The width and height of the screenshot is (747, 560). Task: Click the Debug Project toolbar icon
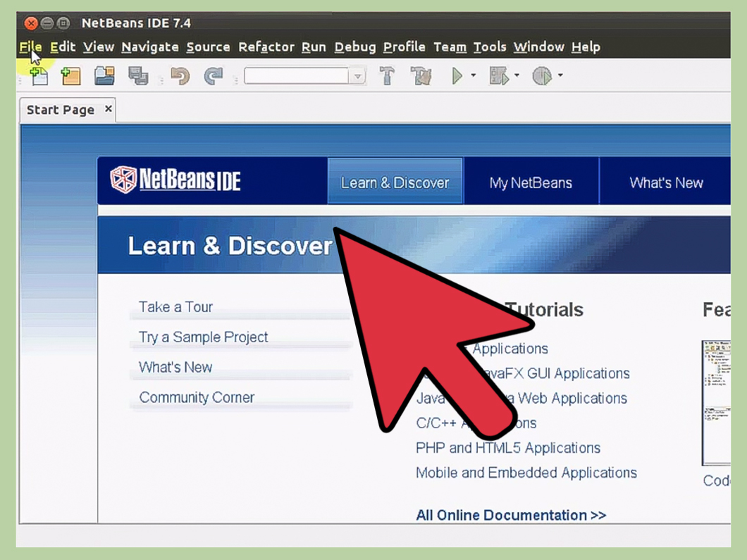click(499, 75)
